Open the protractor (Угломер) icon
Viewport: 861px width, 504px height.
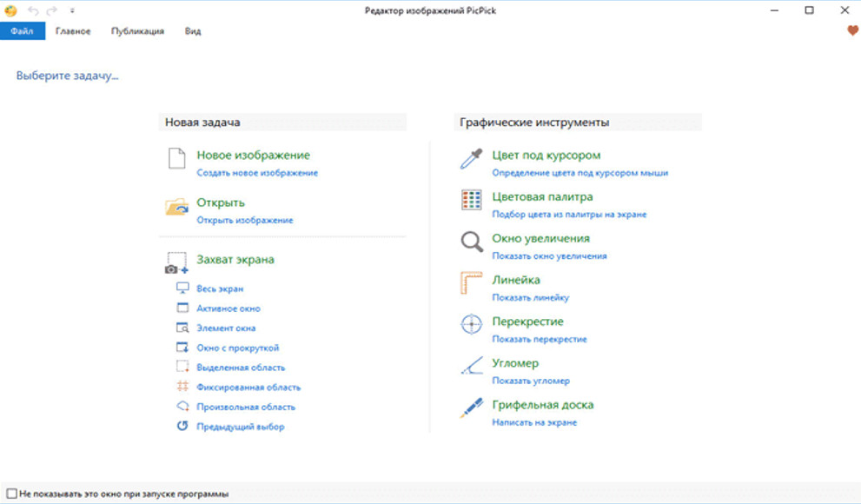pos(471,366)
